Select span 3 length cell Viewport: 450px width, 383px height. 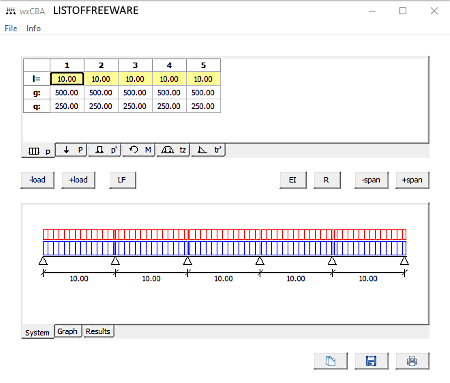click(135, 79)
